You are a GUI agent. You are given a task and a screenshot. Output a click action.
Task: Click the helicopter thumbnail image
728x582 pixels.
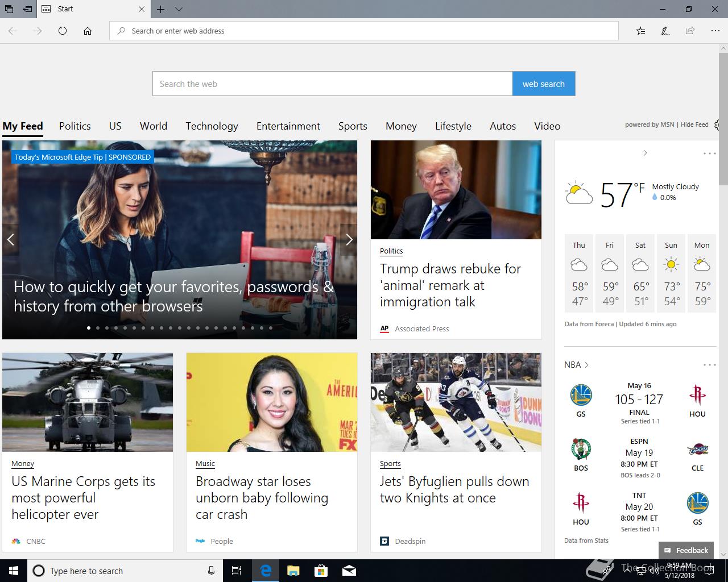88,402
